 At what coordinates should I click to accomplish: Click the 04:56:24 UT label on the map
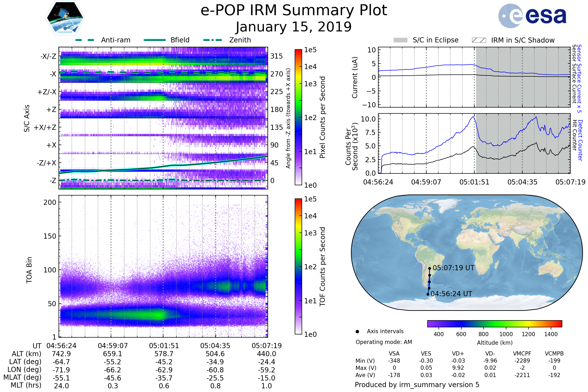click(x=451, y=294)
